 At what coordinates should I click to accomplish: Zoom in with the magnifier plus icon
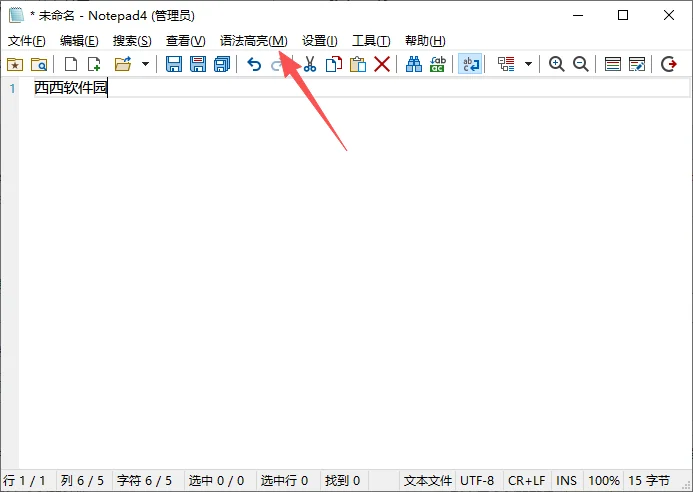(556, 65)
